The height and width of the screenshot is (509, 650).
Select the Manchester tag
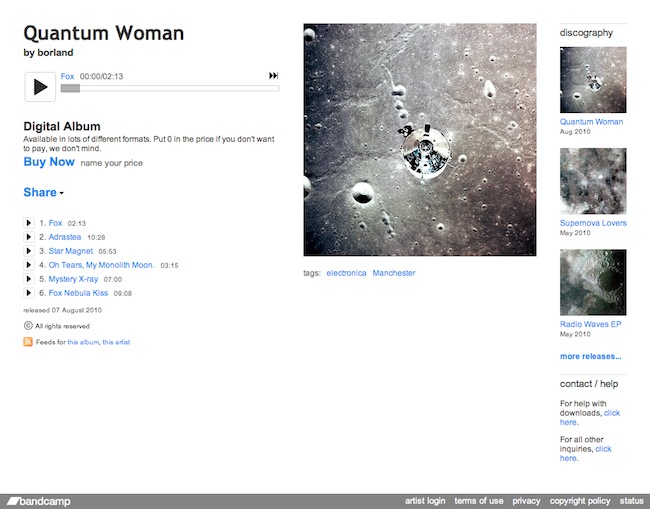click(394, 273)
